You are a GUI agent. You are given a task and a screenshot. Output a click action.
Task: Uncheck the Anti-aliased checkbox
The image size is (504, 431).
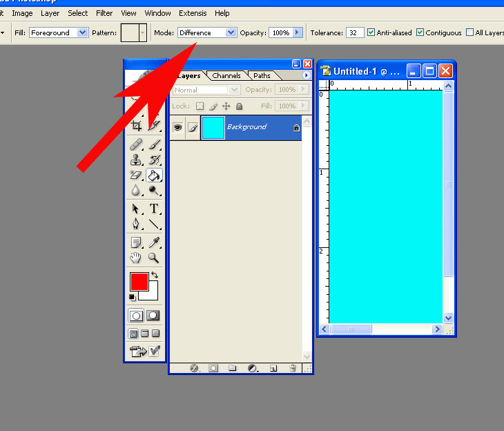(371, 32)
